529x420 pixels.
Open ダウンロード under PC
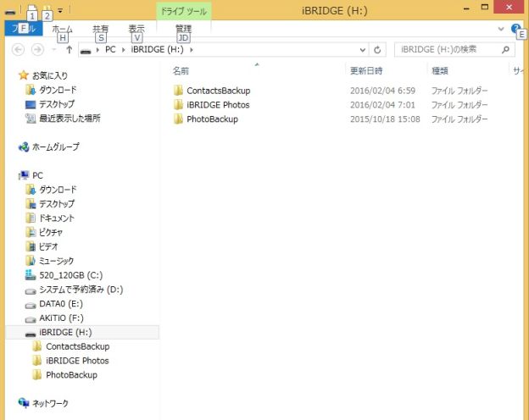pyautogui.click(x=58, y=190)
